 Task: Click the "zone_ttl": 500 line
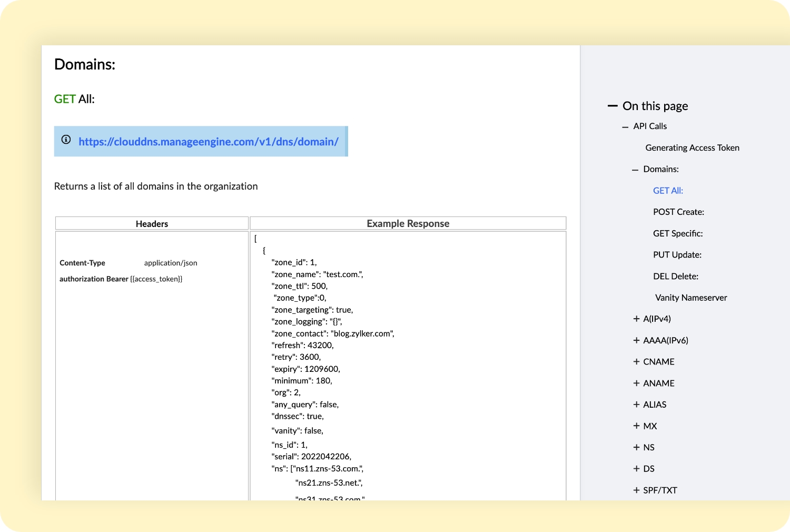(299, 286)
